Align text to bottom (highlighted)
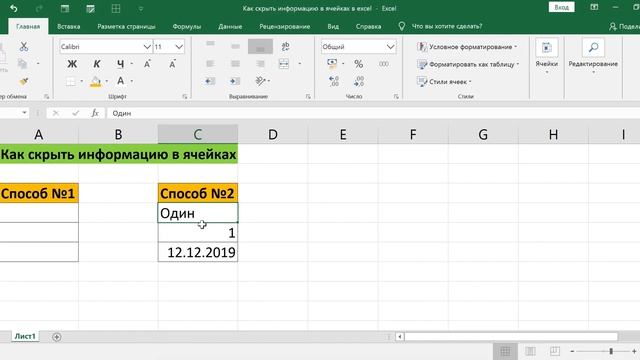The image size is (640, 360). (x=260, y=47)
